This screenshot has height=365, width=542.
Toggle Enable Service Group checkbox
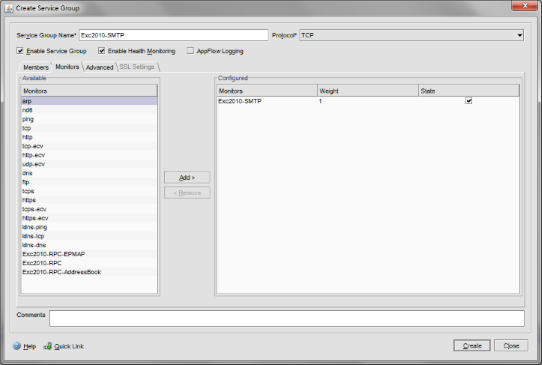click(20, 51)
